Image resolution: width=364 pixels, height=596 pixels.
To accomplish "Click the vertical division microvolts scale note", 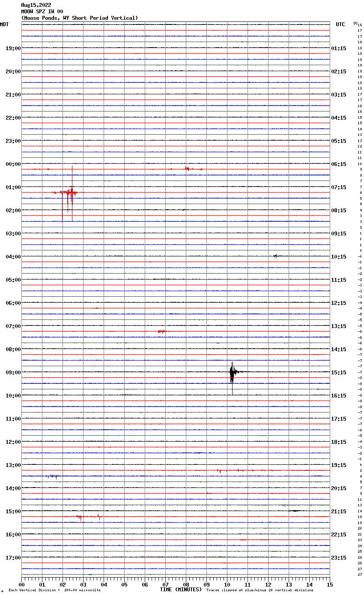I will pos(54,590).
